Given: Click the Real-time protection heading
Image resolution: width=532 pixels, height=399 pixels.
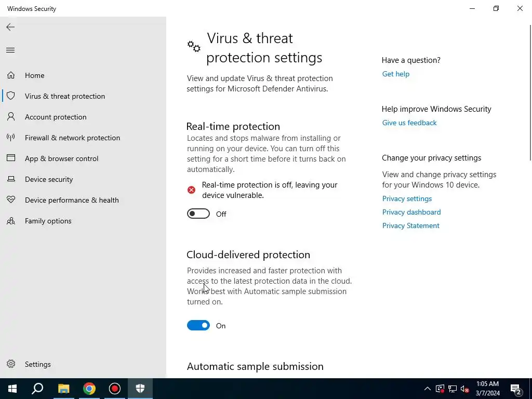Looking at the screenshot, I should pyautogui.click(x=233, y=126).
